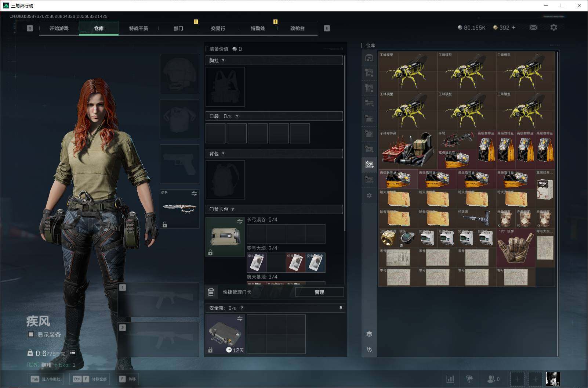Click the Q key previous-tab icon

click(x=30, y=28)
